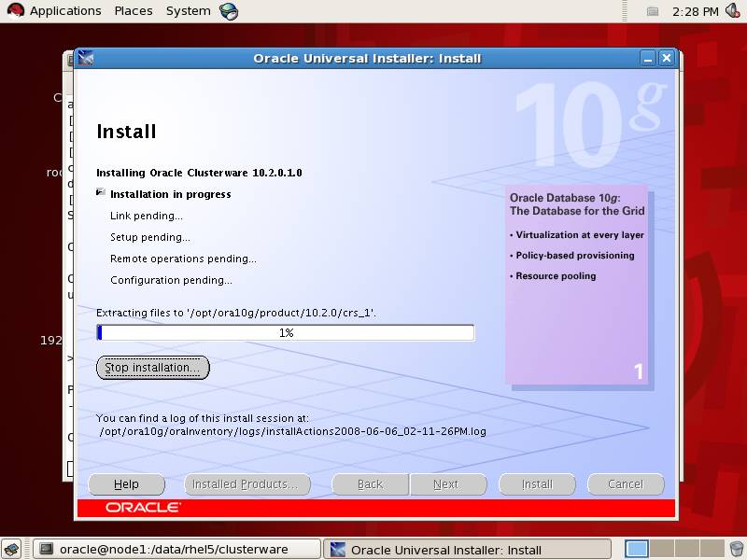The width and height of the screenshot is (747, 560).
Task: Click the installActions log file path
Action: click(x=292, y=431)
